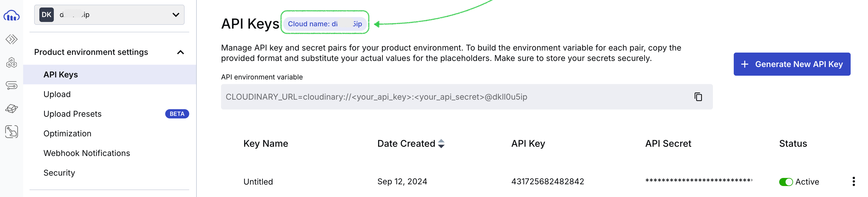This screenshot has height=197, width=868.
Task: Select API Keys in settings menu
Action: [x=61, y=75]
